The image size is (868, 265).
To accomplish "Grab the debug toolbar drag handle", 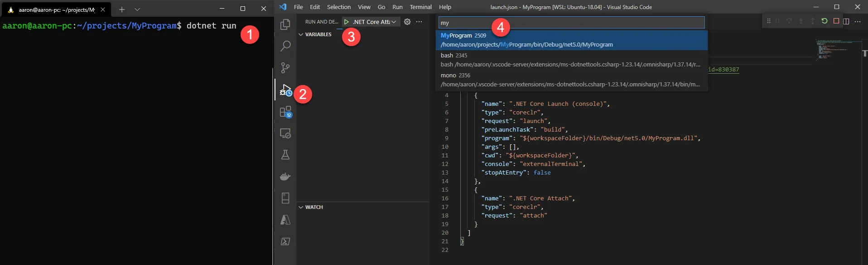I will [x=768, y=21].
